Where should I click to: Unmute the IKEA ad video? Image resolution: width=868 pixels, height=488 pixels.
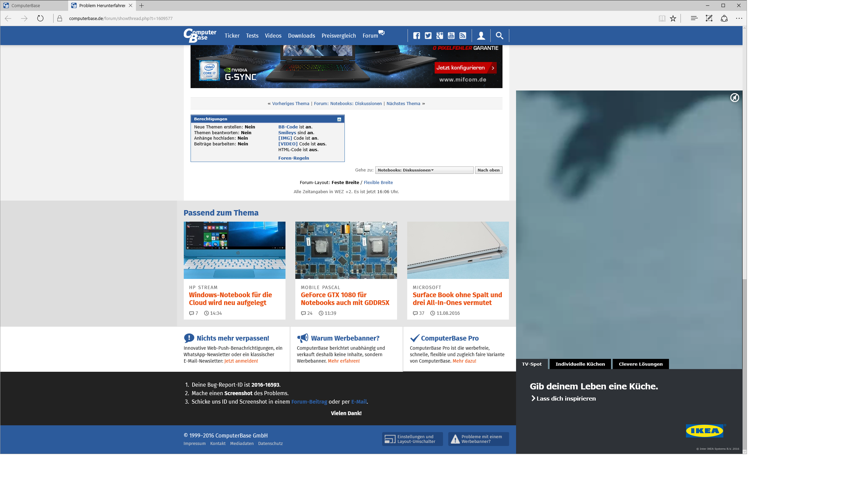pos(734,98)
